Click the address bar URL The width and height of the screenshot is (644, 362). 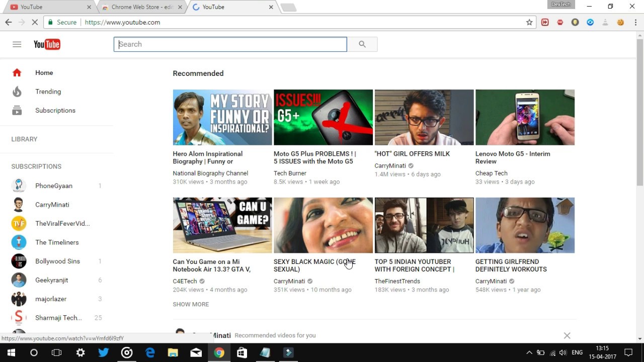[122, 22]
